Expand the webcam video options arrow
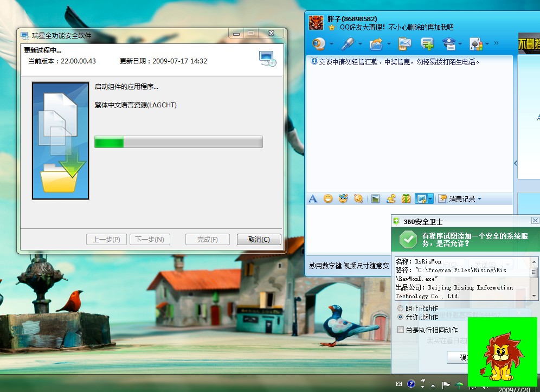 pyautogui.click(x=331, y=44)
